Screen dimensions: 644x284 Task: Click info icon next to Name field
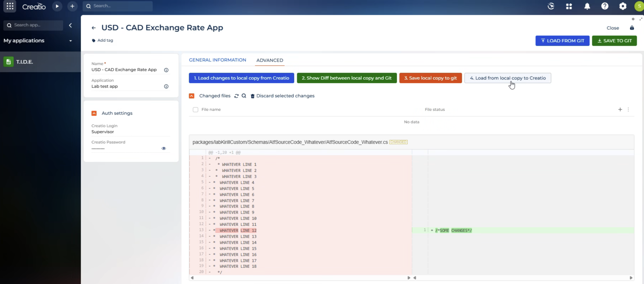tap(166, 70)
